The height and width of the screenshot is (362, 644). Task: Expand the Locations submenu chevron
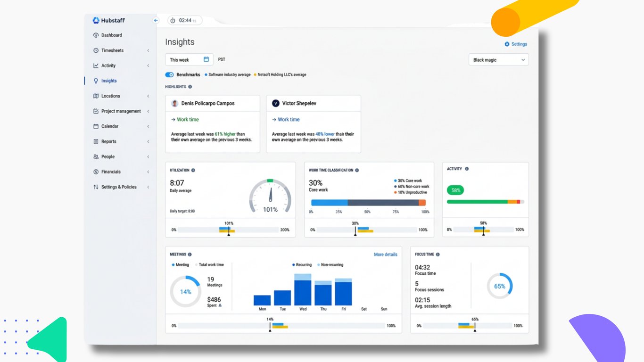[148, 96]
